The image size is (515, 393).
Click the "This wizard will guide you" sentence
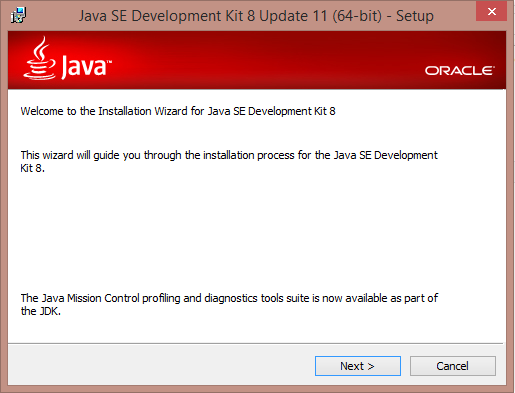(229, 155)
